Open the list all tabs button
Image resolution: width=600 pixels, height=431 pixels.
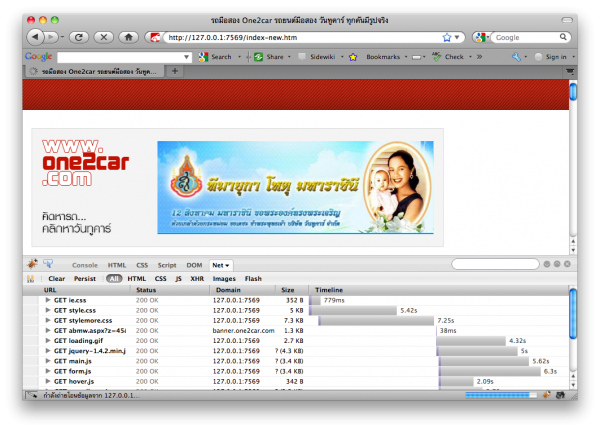(x=570, y=72)
